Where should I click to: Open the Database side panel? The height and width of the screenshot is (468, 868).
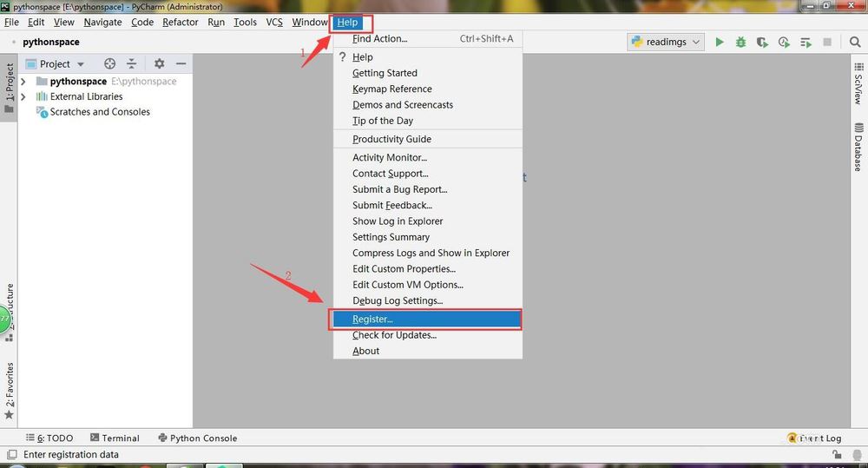(858, 147)
